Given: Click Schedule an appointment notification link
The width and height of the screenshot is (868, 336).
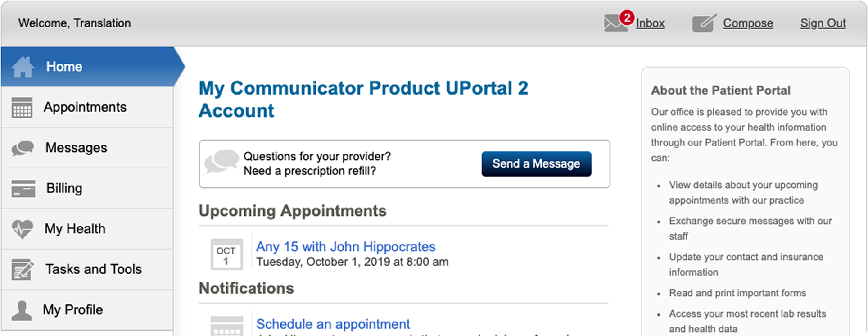Looking at the screenshot, I should pyautogui.click(x=333, y=324).
